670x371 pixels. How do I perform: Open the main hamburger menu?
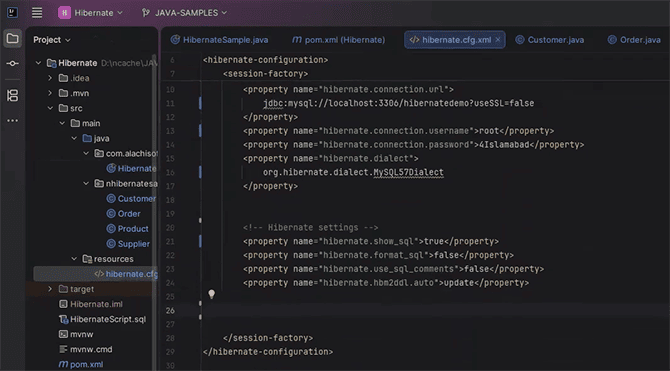(37, 13)
